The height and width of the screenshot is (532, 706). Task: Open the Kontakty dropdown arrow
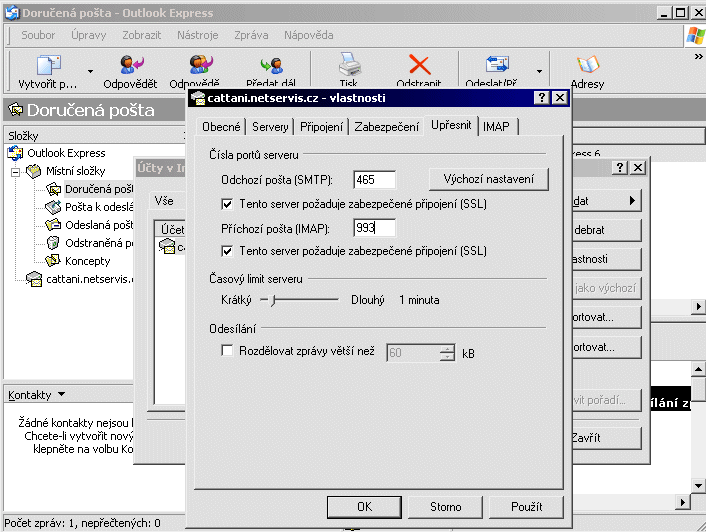click(x=62, y=394)
